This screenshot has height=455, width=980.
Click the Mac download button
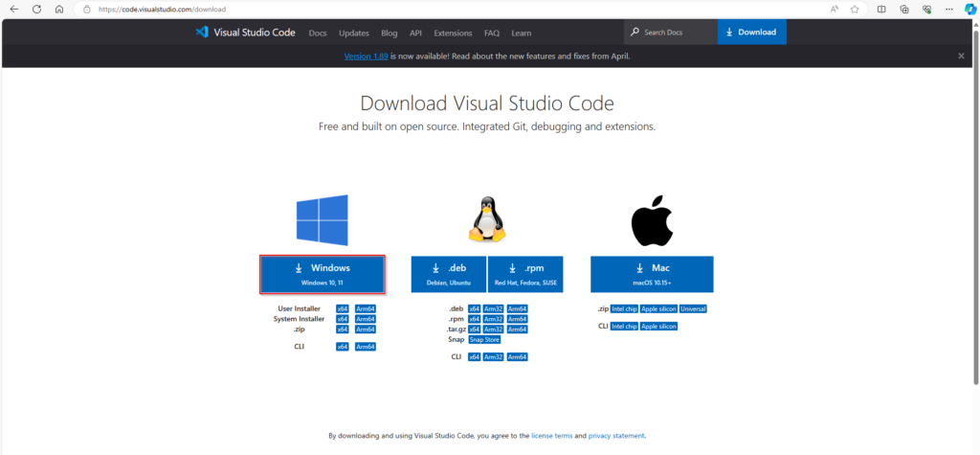652,274
